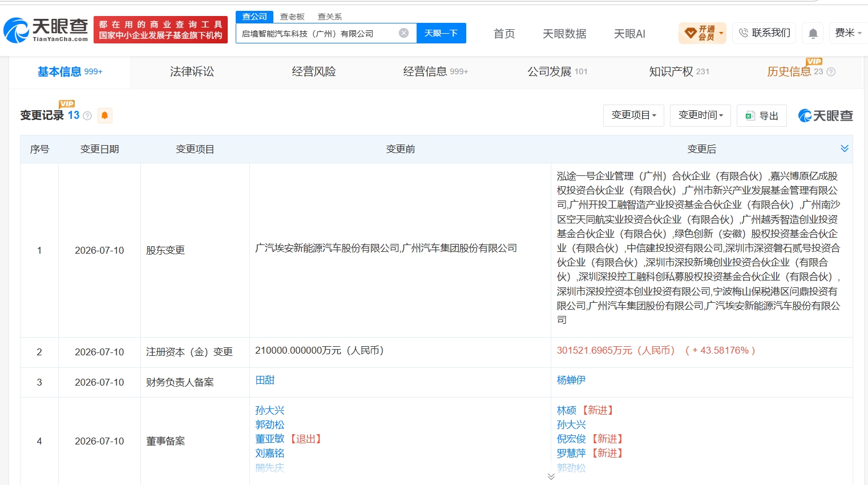Open the 杨蝉伊 person link
The width and height of the screenshot is (868, 485).
coord(571,380)
